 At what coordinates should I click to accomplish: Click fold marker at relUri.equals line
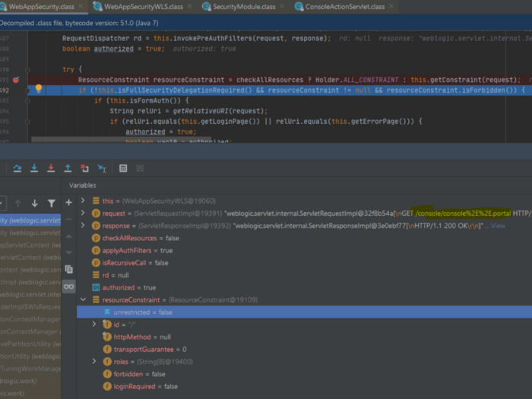coord(27,122)
